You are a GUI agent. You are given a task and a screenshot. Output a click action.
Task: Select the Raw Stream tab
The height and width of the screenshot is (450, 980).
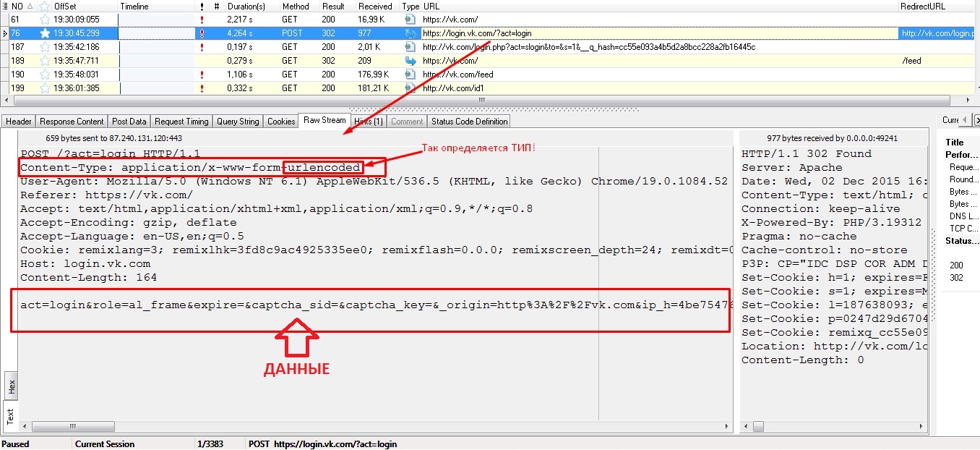pos(324,120)
